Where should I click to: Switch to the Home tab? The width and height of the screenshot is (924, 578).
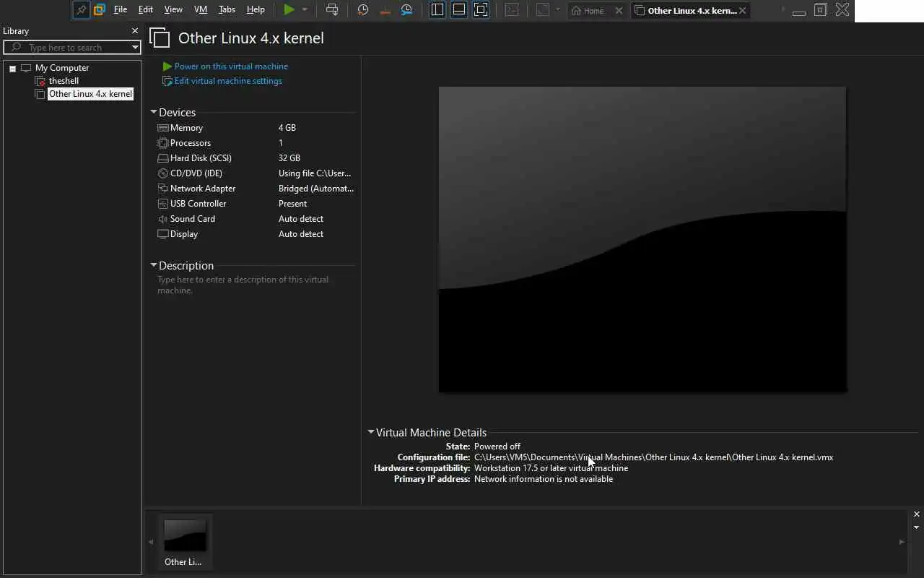tap(593, 11)
